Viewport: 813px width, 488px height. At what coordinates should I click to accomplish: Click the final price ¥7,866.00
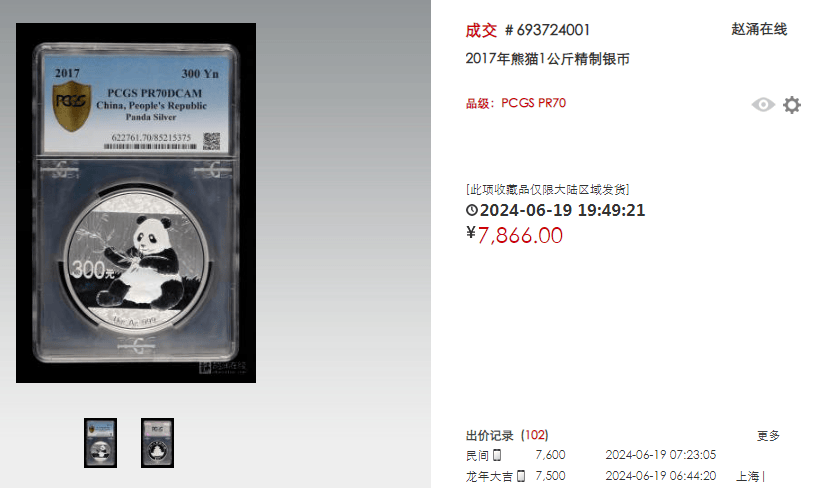pos(514,235)
